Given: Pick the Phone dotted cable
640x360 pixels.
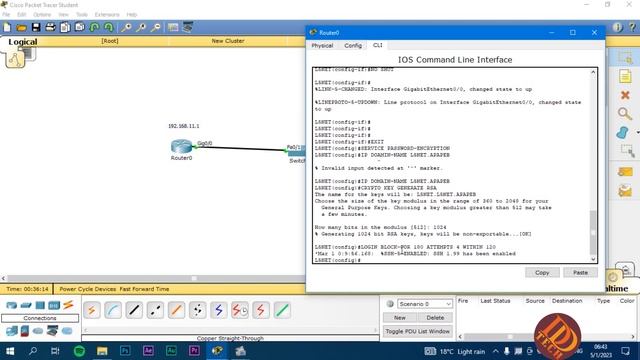Looking at the screenshot, I should pyautogui.click(x=198, y=311).
